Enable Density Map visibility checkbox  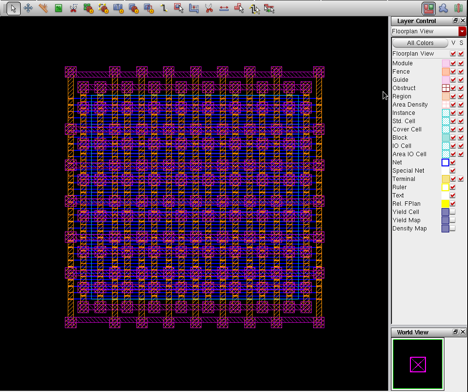click(453, 228)
